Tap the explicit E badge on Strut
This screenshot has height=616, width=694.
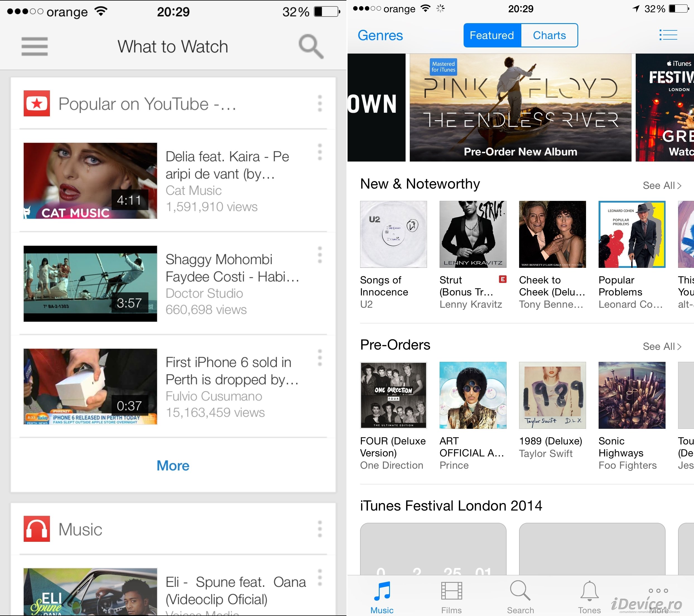point(502,279)
